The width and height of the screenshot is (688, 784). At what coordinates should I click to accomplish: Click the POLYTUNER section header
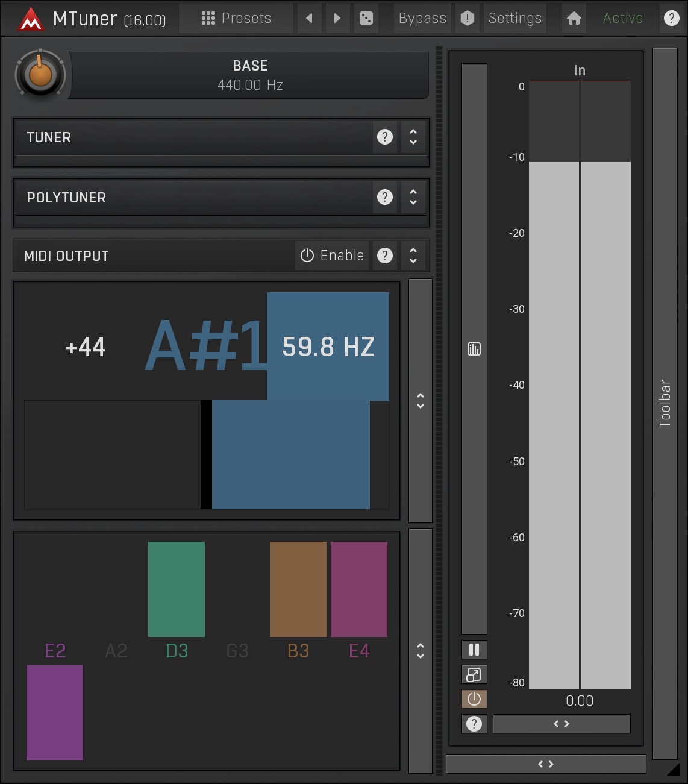193,198
